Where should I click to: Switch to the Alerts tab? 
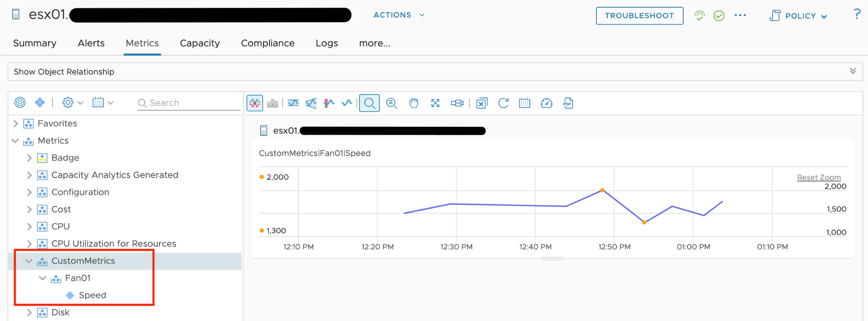click(x=91, y=43)
